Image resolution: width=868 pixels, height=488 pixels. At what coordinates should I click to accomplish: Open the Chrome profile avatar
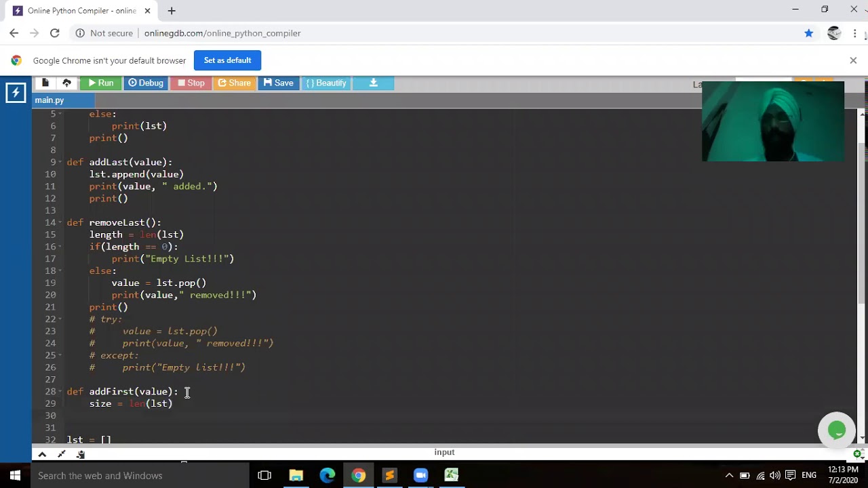(834, 33)
